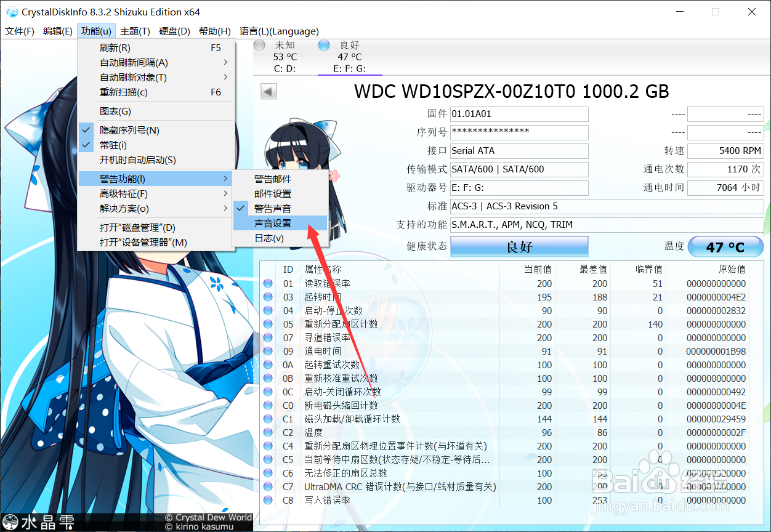Click the 良好 health status button
This screenshot has height=532, width=771.
(519, 247)
